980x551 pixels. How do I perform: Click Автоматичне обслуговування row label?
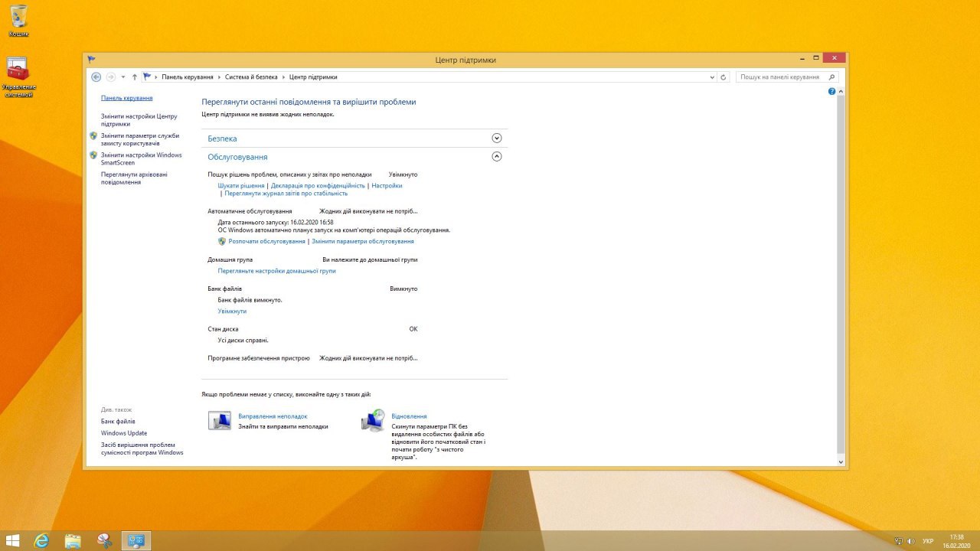pyautogui.click(x=250, y=211)
